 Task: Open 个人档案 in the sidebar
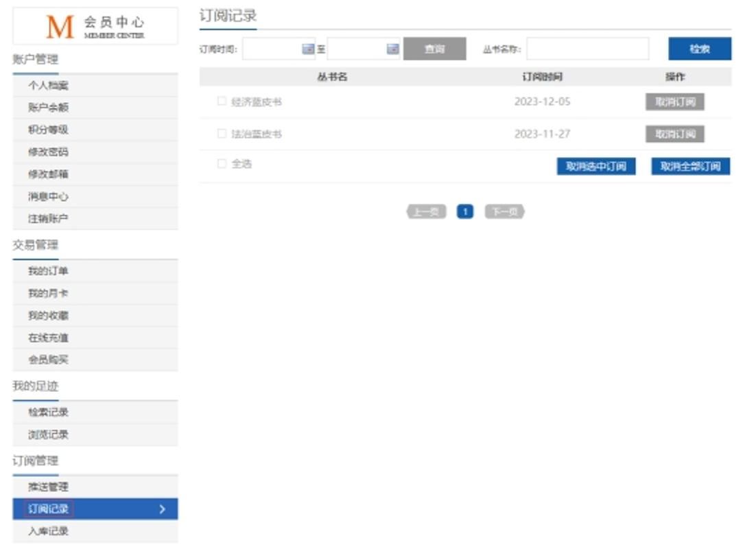coord(48,86)
